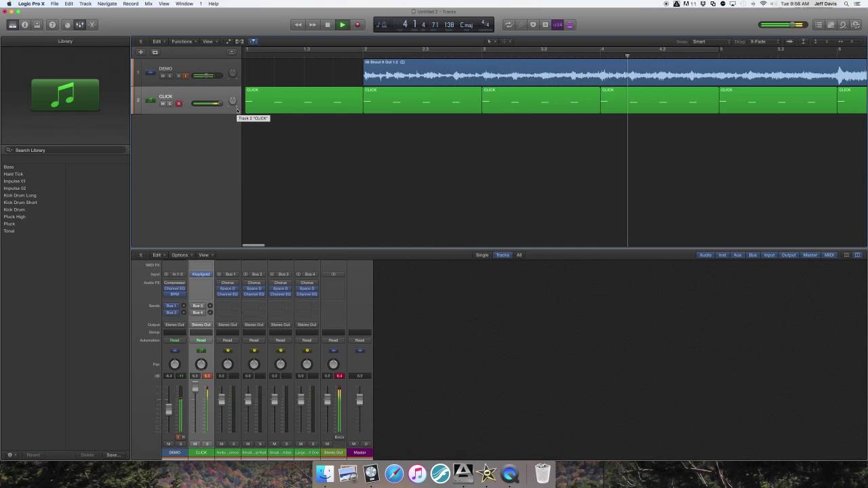Mute the Master channel strip

click(353, 444)
